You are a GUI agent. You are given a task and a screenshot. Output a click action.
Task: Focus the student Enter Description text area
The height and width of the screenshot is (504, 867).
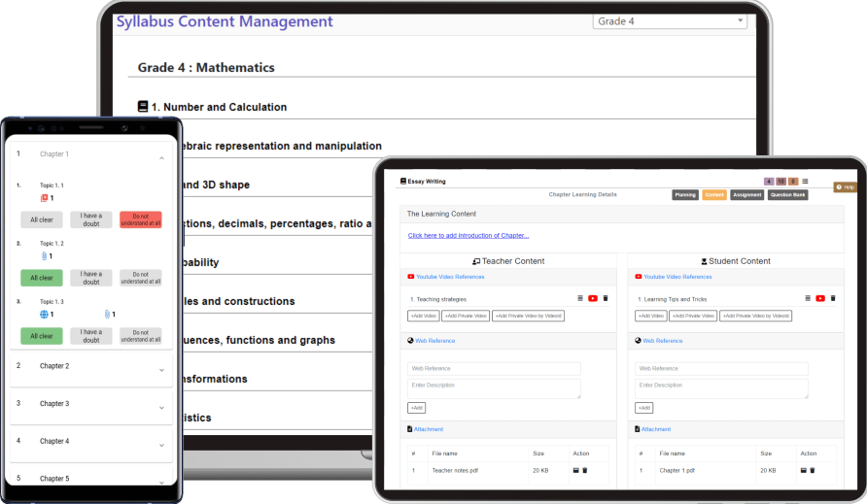pos(721,388)
